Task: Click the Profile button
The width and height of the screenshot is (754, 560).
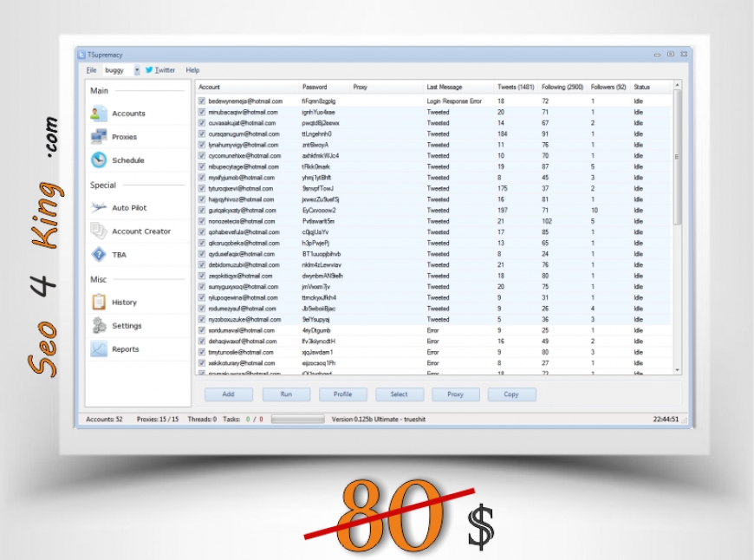Action: [343, 394]
